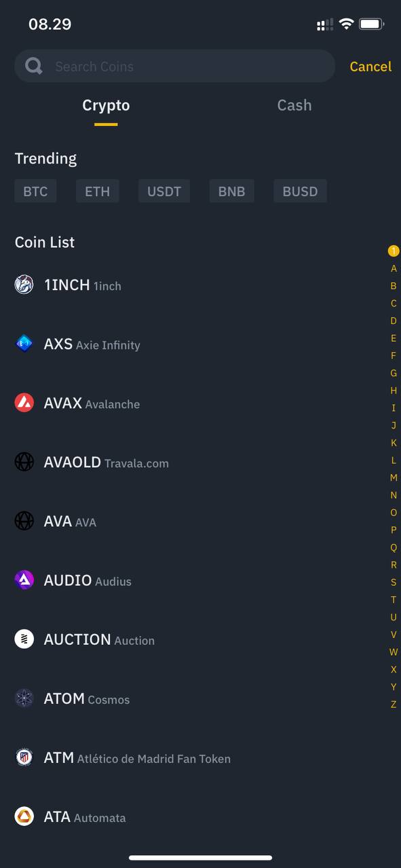
Task: Tap the Atlético de Madrid ATM icon
Action: (x=24, y=757)
